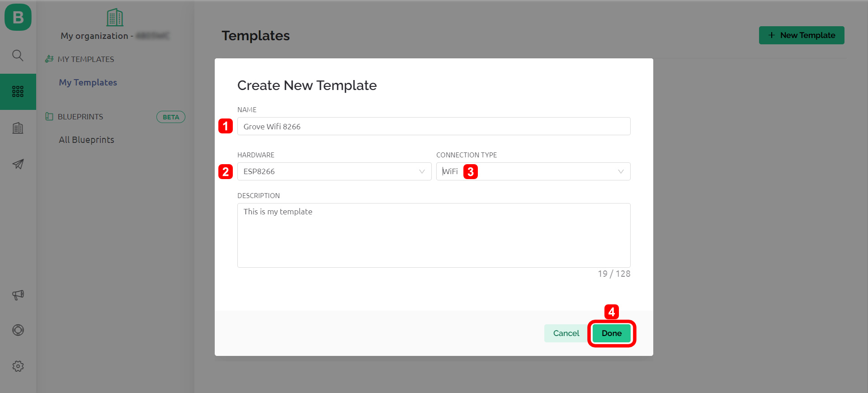Image resolution: width=868 pixels, height=393 pixels.
Task: Click the help lifebuoy icon
Action: coord(18,330)
